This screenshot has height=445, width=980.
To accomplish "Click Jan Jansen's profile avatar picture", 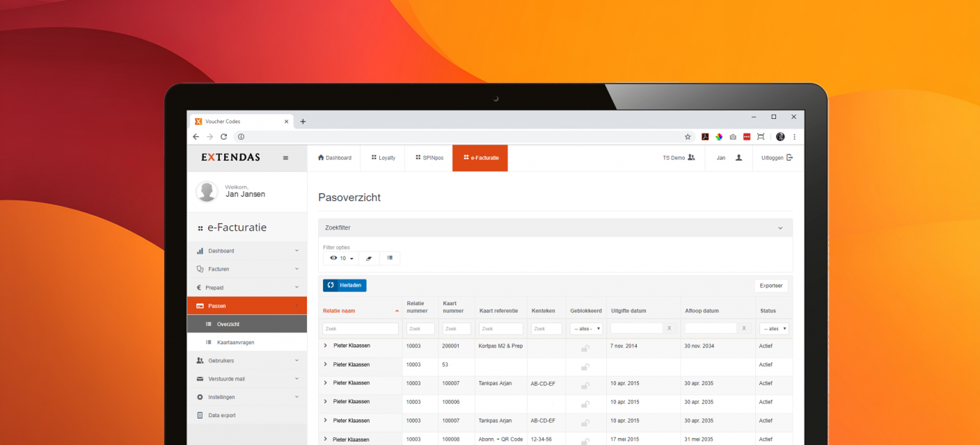I will pos(207,191).
